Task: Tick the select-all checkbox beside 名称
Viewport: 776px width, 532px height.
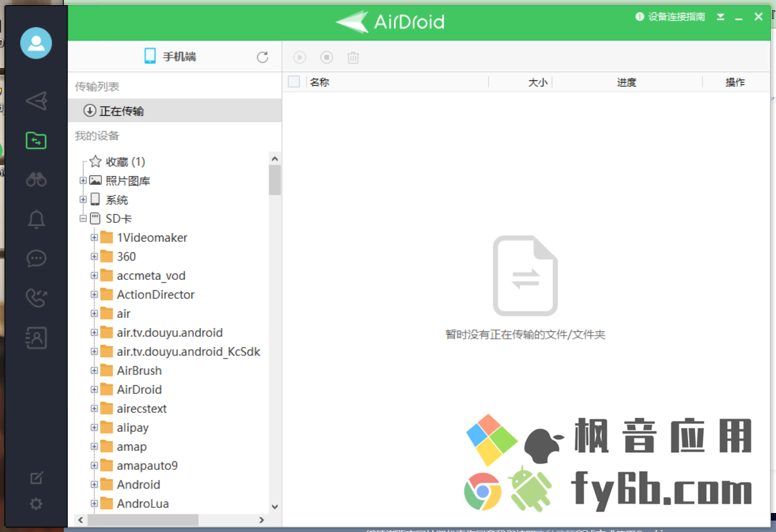Action: click(x=294, y=82)
